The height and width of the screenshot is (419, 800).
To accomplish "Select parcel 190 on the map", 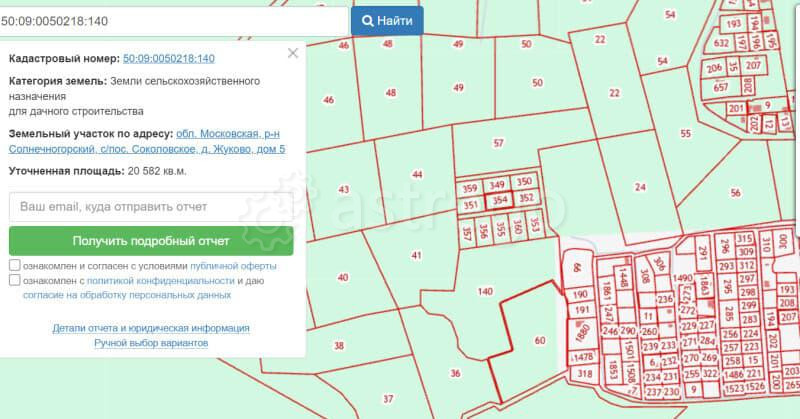I will pos(580,294).
